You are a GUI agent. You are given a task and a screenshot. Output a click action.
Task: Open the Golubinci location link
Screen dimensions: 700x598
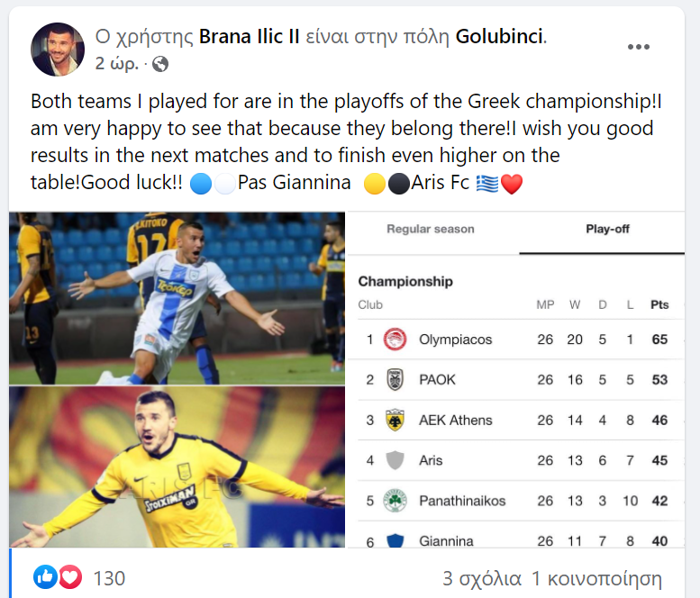tap(499, 37)
